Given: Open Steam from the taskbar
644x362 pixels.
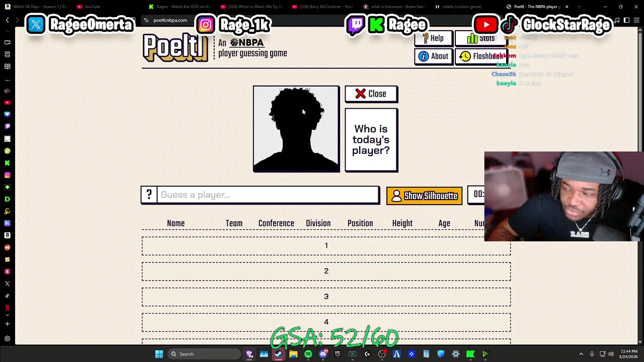Looking at the screenshot, I should point(278,354).
